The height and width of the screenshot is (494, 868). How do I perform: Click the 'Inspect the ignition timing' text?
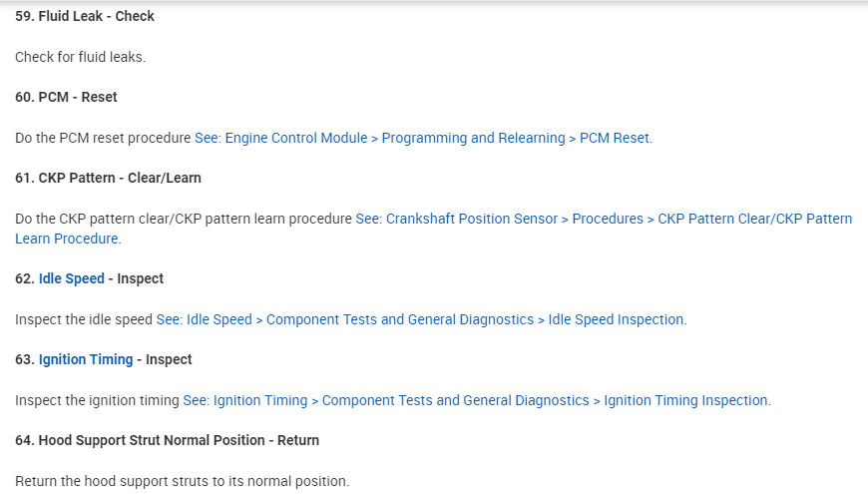click(97, 400)
